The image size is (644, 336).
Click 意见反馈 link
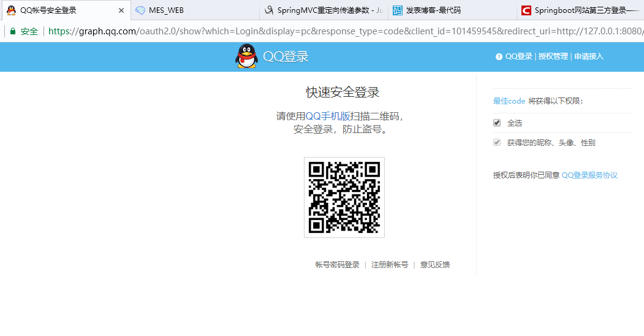click(435, 265)
